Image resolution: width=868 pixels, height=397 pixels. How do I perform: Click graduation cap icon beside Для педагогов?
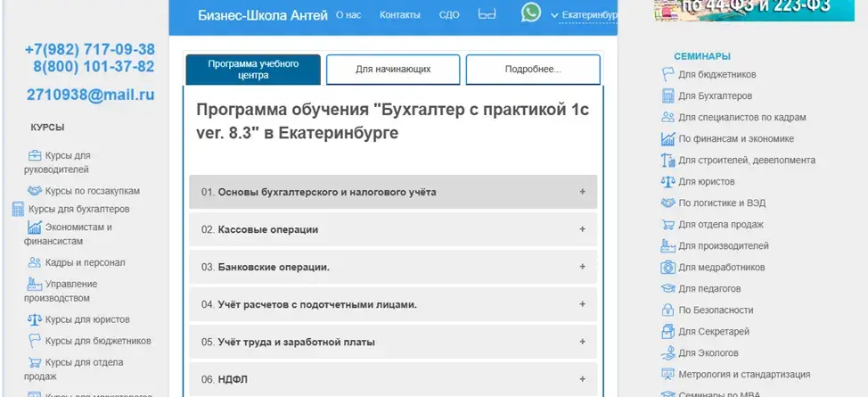pos(668,288)
